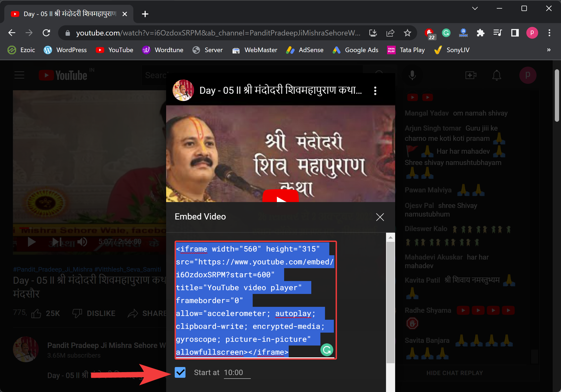Open the Google Ads bookmark
The width and height of the screenshot is (561, 392).
355,50
